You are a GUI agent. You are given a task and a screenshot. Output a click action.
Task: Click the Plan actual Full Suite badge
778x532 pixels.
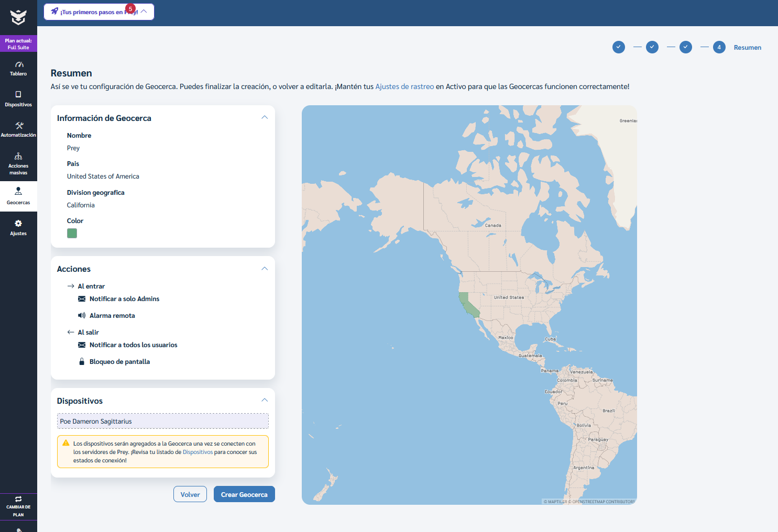tap(18, 44)
